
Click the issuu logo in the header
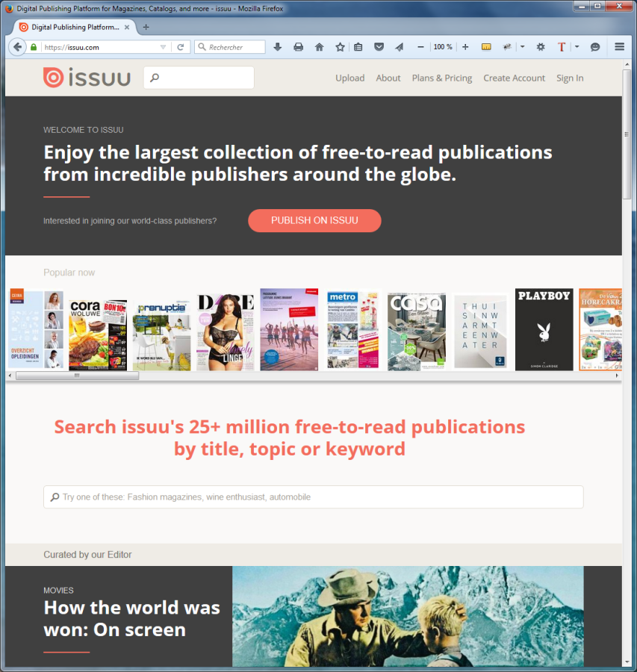(x=87, y=78)
